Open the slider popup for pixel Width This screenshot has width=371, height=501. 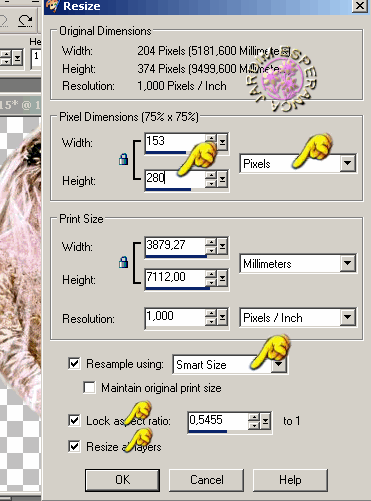point(222,143)
